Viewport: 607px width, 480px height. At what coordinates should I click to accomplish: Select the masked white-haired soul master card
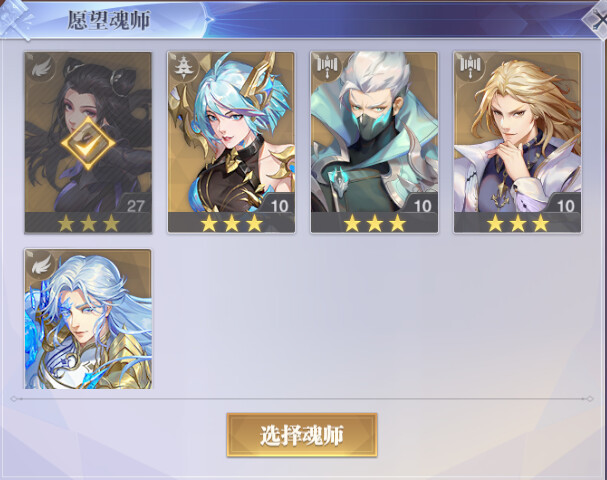[374, 142]
